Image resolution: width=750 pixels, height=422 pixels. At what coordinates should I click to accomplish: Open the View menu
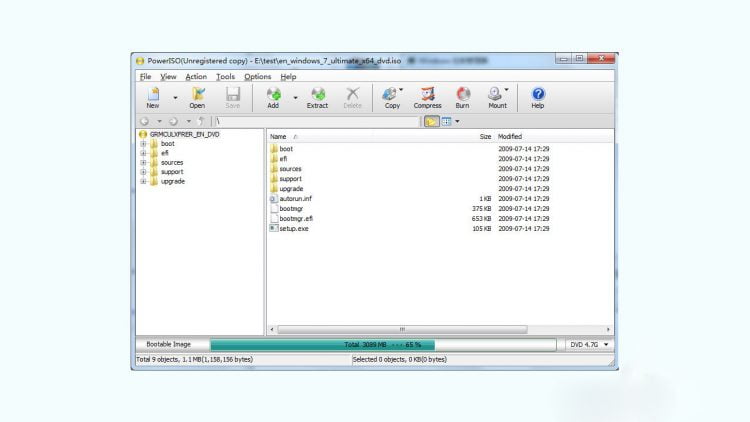(168, 77)
